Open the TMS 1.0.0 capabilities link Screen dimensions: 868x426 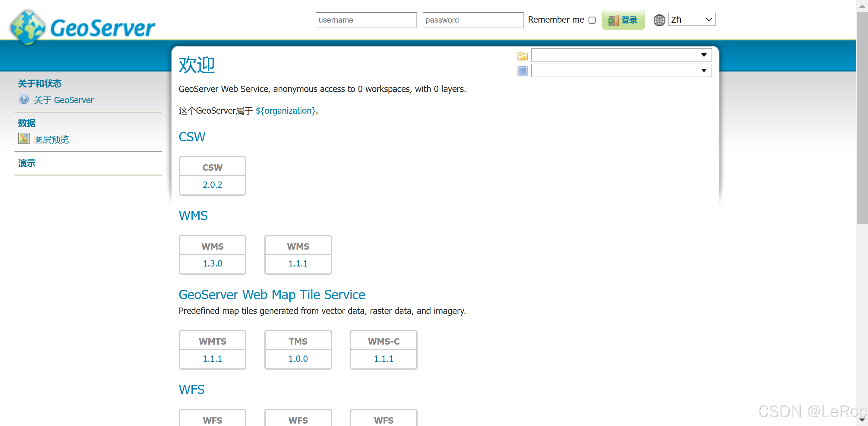pyautogui.click(x=298, y=358)
